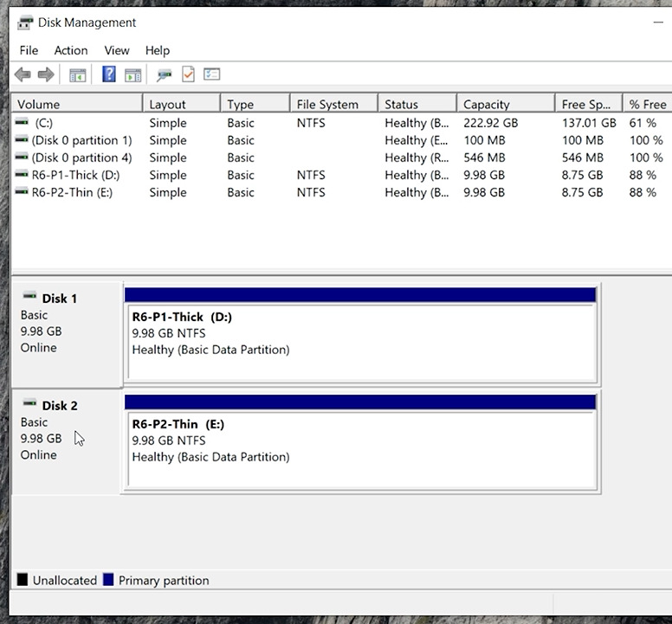This screenshot has width=672, height=624.
Task: Select the R6-P1-Thick (D:) partition block
Action: tap(362, 343)
